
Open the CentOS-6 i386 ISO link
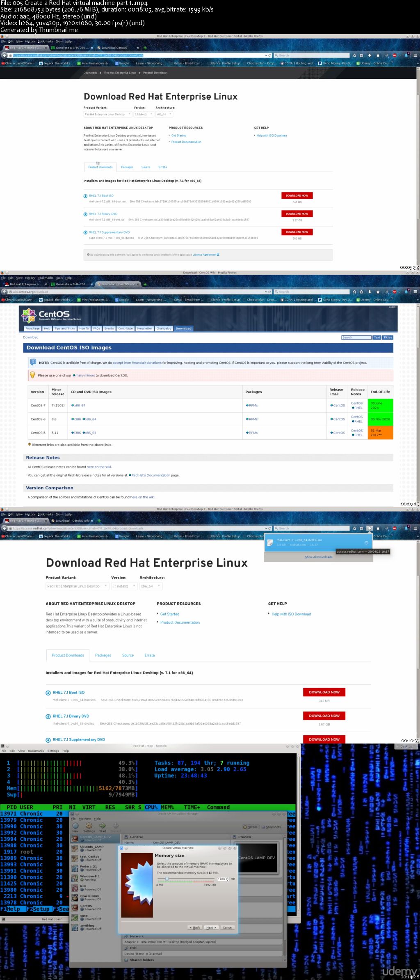click(x=78, y=419)
